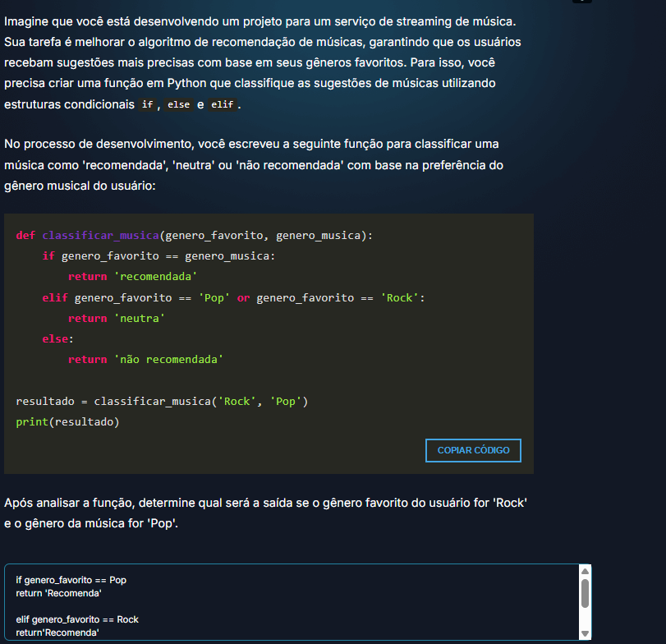Click the COPIAR CÓDIGO button

[473, 449]
